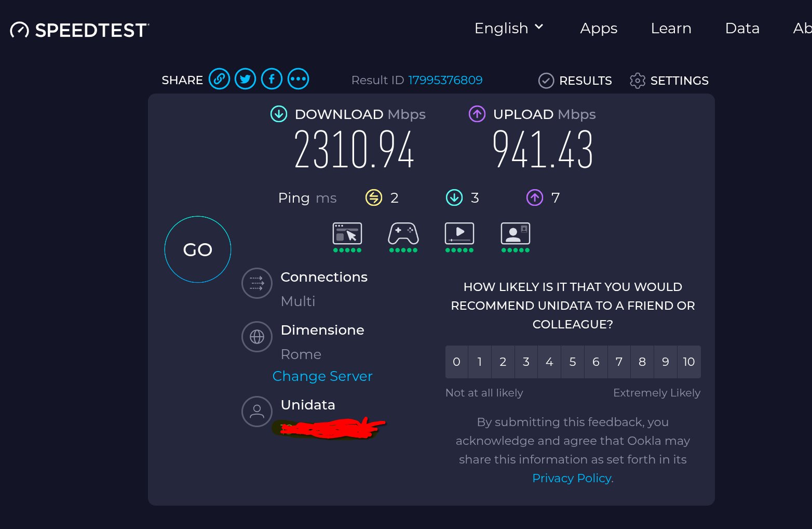Click the copy link share icon

pos(219,80)
